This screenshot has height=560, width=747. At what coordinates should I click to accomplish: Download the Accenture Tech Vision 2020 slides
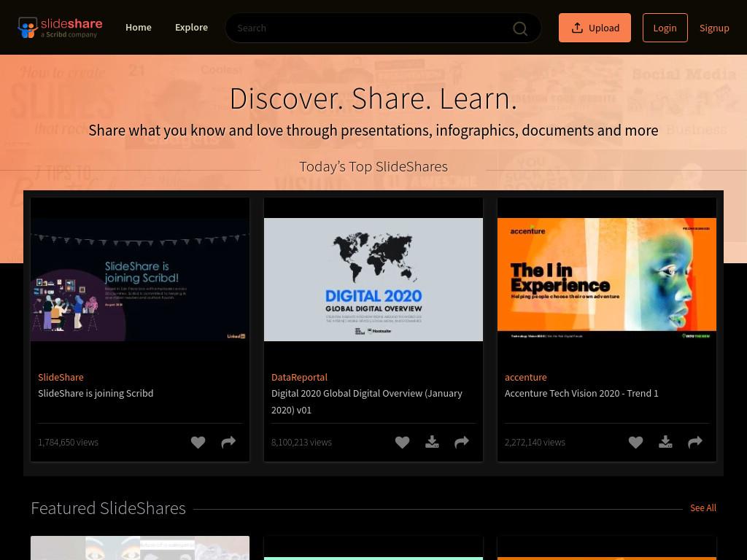665,443
